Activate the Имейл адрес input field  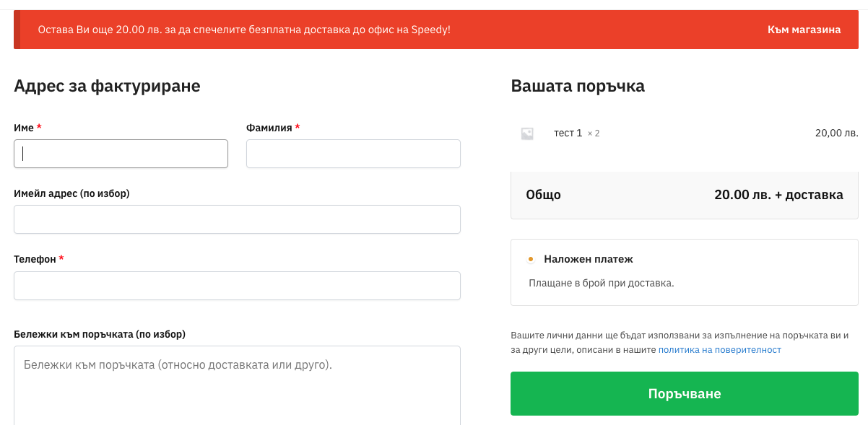point(237,219)
